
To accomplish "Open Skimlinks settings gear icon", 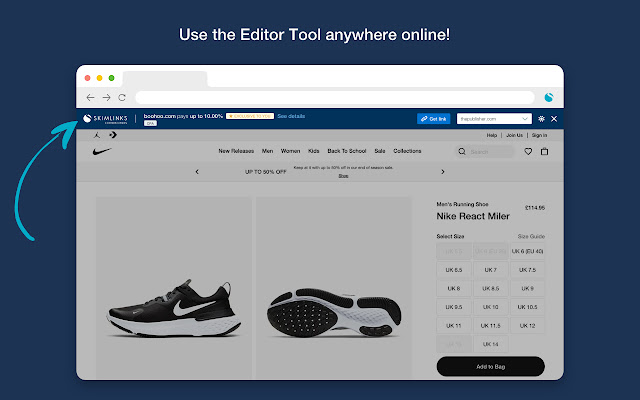I will click(541, 118).
